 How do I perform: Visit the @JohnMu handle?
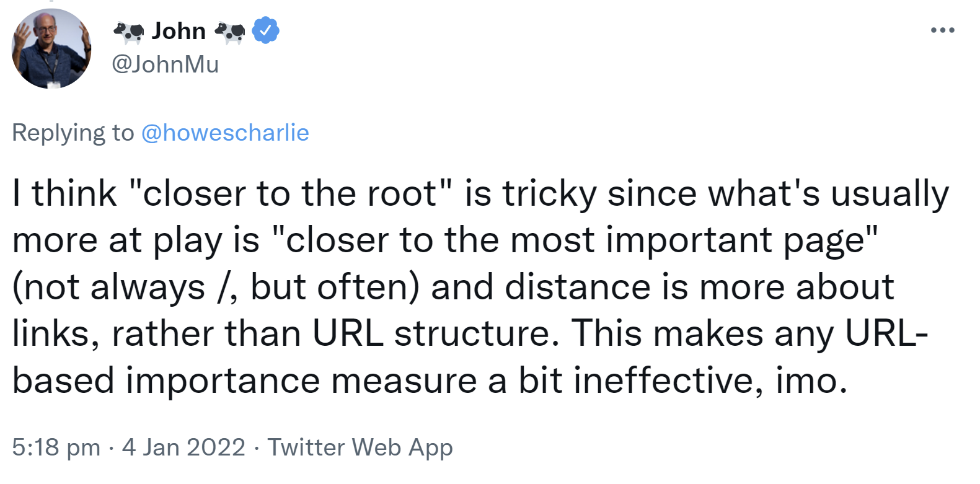pos(165,64)
